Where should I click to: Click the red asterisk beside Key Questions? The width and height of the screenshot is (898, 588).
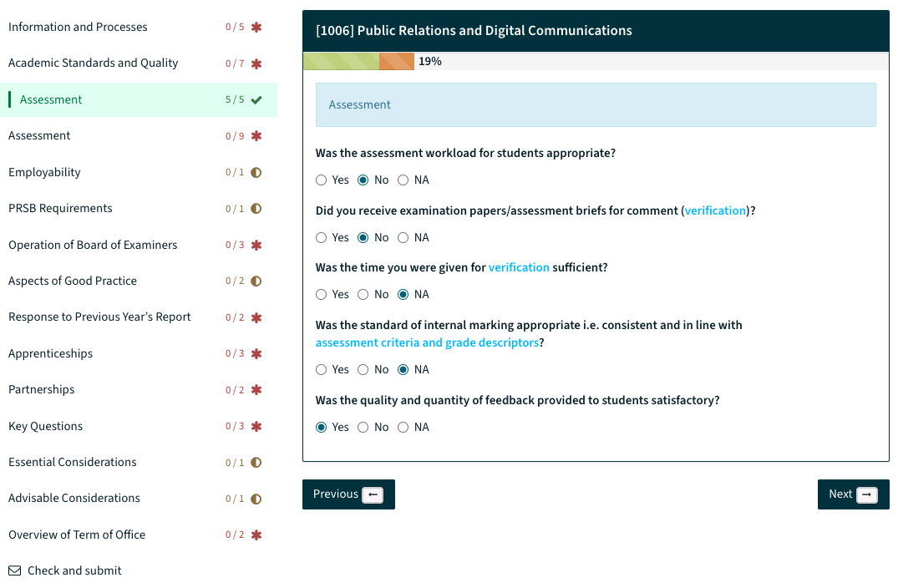click(x=256, y=426)
